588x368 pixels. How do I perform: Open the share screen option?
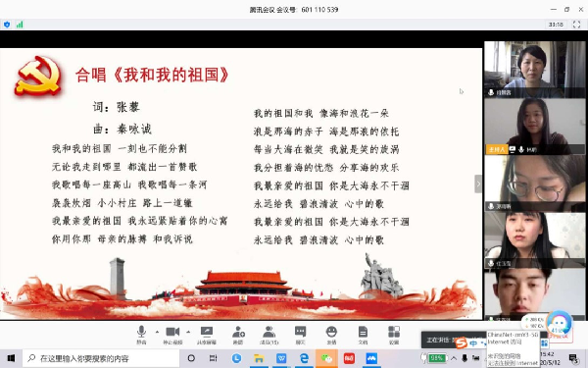click(207, 335)
